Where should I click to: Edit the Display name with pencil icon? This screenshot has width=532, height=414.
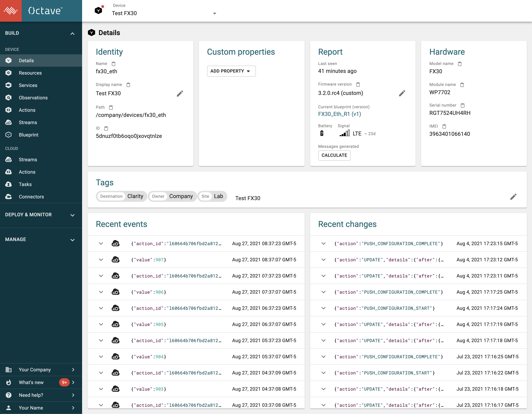point(180,93)
